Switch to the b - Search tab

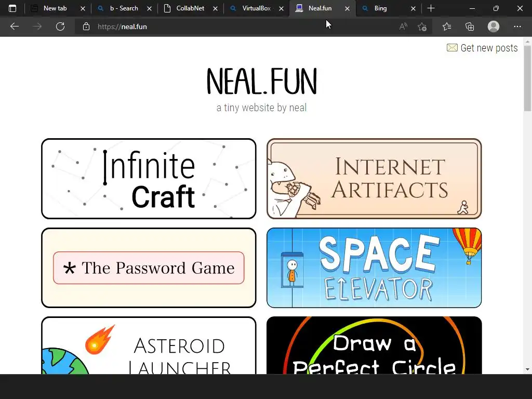point(124,8)
